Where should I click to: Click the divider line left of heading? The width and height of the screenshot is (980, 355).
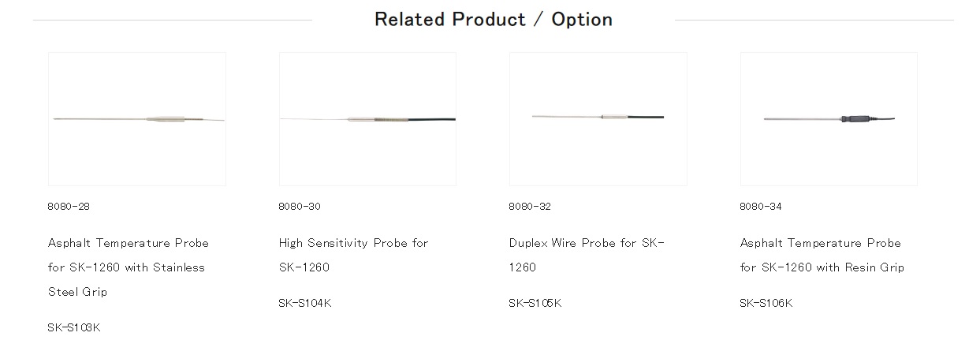coord(173,20)
